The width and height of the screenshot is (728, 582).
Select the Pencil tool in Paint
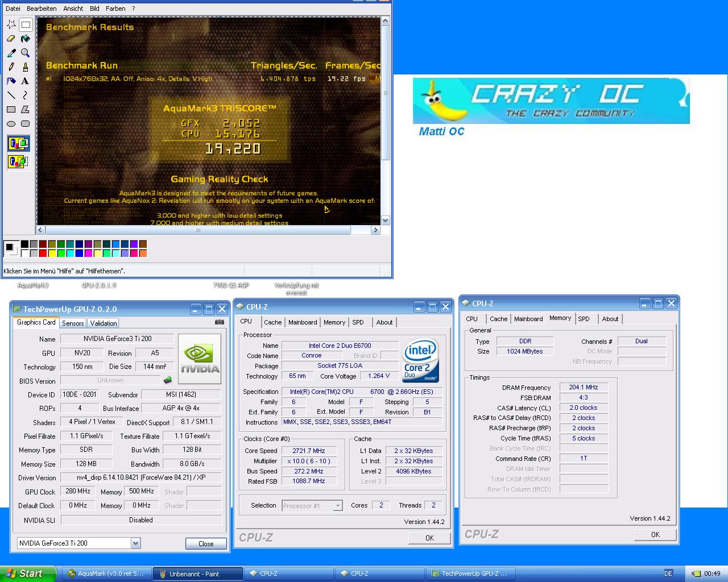(11, 67)
